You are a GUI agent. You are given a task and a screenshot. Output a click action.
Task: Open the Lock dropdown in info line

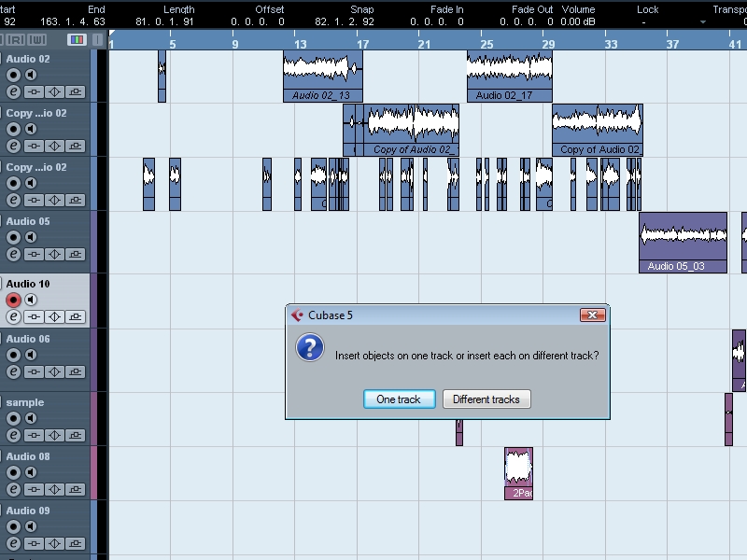703,21
